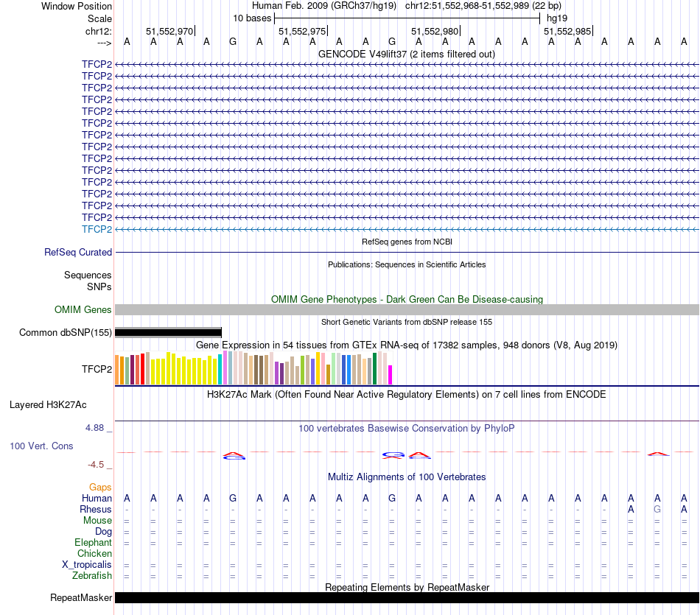700x615 pixels.
Task: Open Repeating Elements by RepeatMasker title
Action: click(407, 587)
